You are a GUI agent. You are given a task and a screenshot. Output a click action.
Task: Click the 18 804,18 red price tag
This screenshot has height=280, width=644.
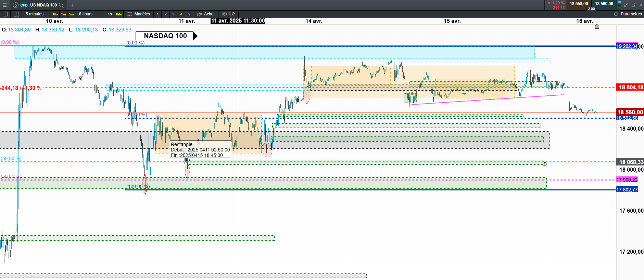click(630, 87)
